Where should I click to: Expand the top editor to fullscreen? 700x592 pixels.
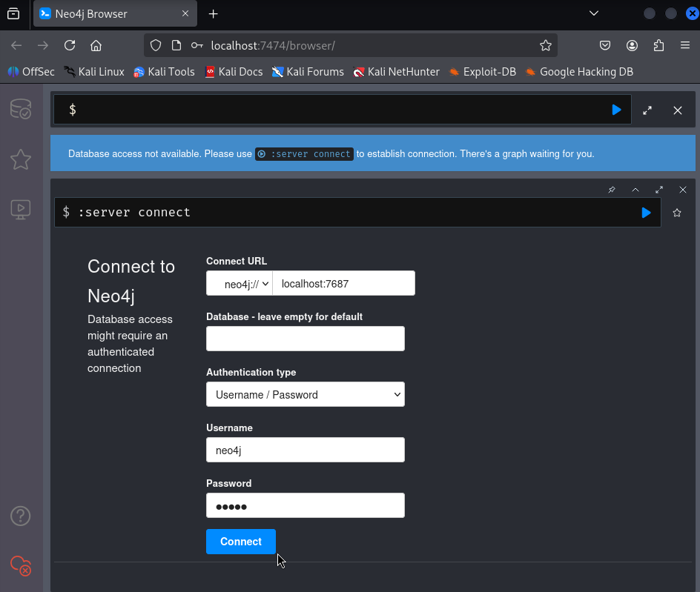(647, 110)
